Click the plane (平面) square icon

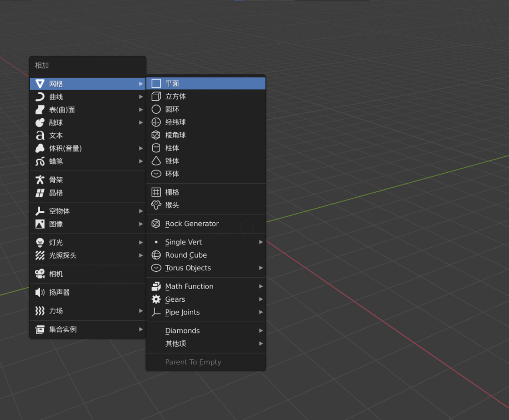coord(156,84)
